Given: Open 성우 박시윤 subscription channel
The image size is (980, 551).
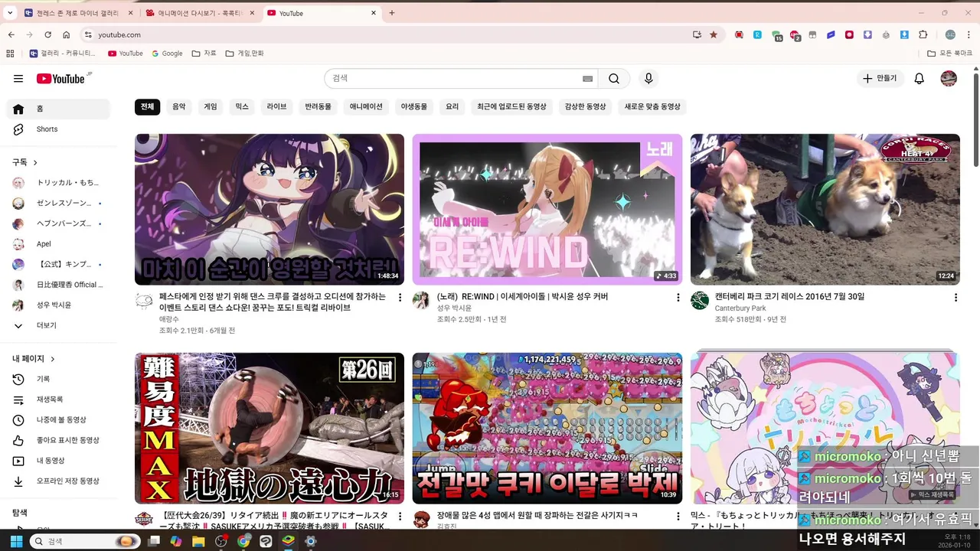Looking at the screenshot, I should coord(58,305).
